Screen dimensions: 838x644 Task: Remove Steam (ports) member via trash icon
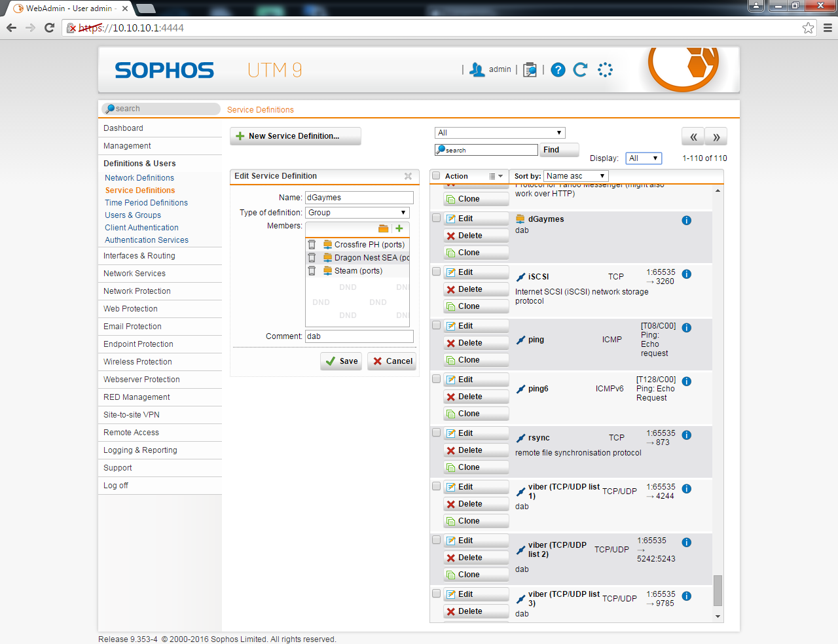pos(312,271)
